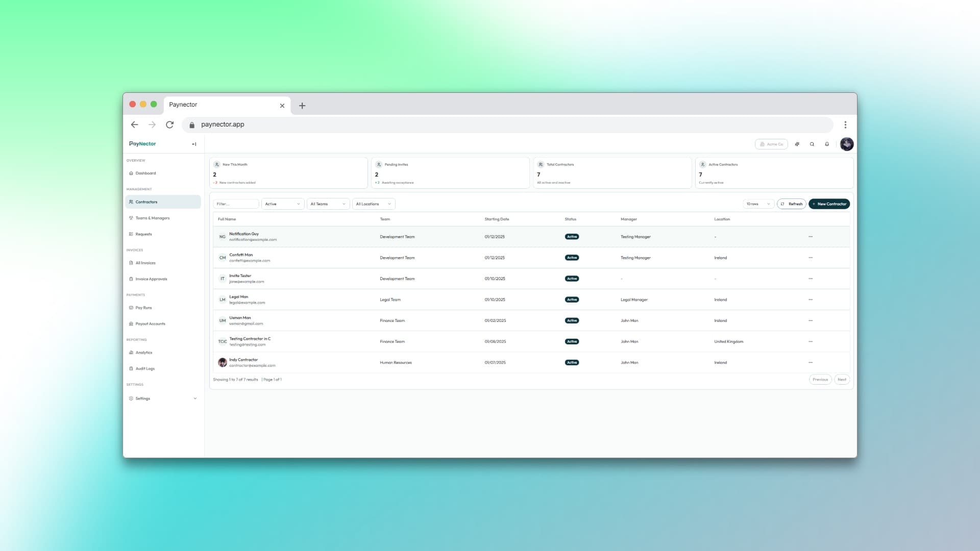This screenshot has width=980, height=551.
Task: Open the notifications bell
Action: click(x=827, y=144)
